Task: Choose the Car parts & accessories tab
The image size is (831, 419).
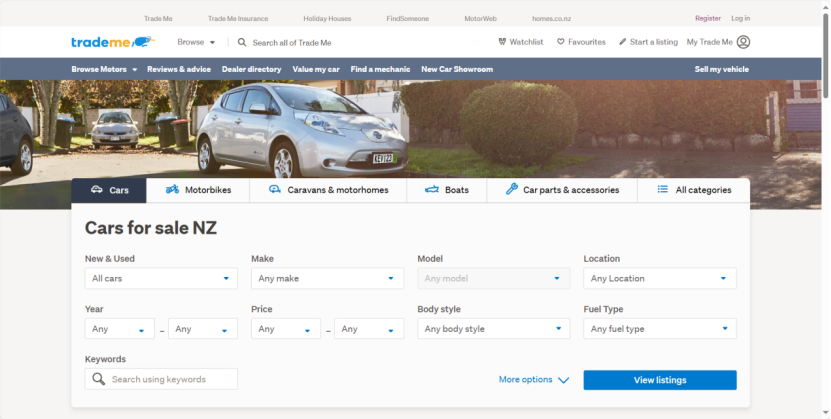Action: tap(562, 190)
